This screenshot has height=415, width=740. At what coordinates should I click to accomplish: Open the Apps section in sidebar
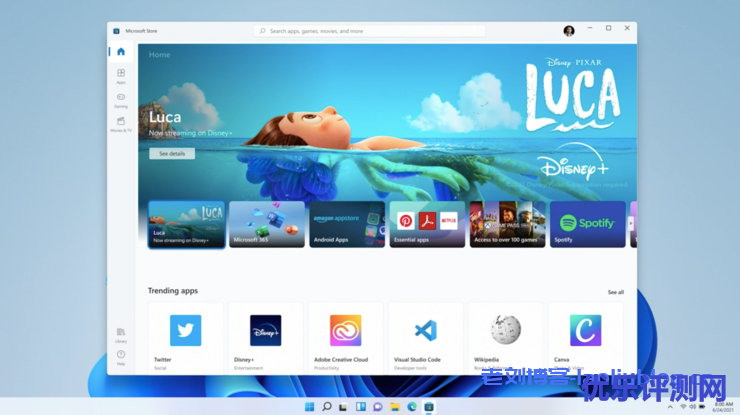120,75
